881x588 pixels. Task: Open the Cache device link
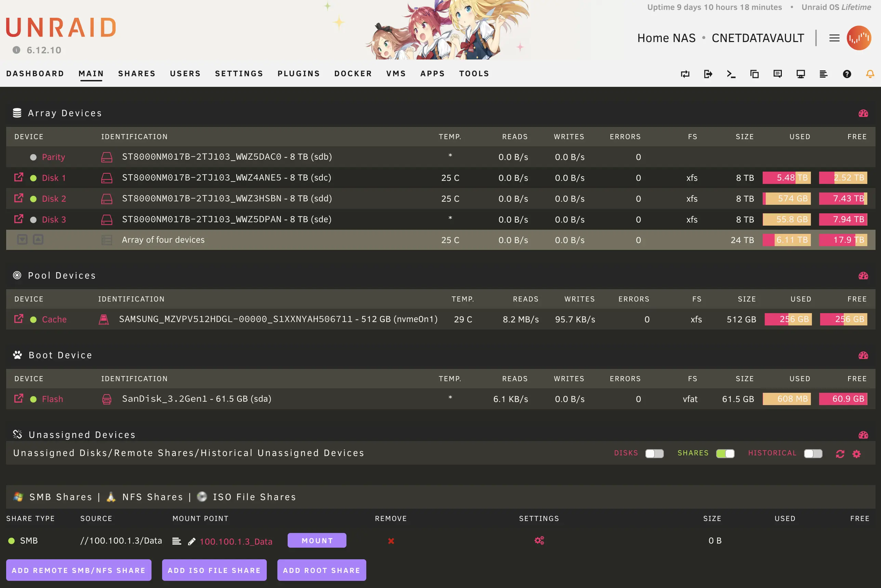[x=54, y=320]
